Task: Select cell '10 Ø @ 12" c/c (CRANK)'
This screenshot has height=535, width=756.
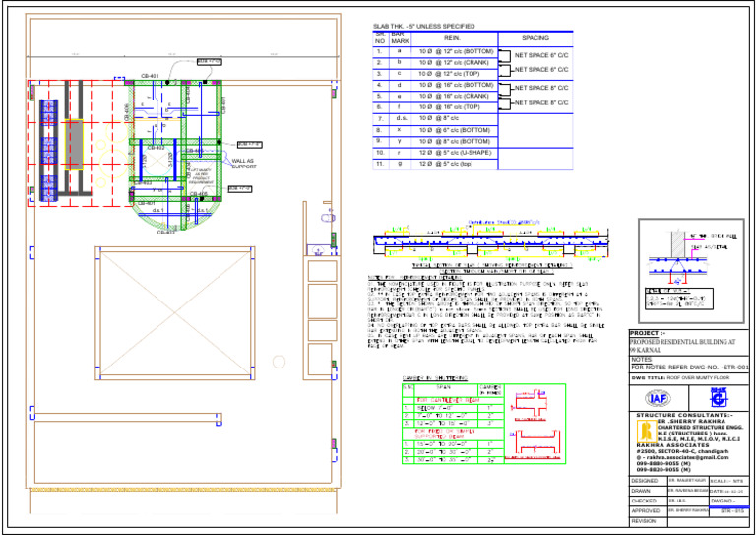Action: point(454,63)
